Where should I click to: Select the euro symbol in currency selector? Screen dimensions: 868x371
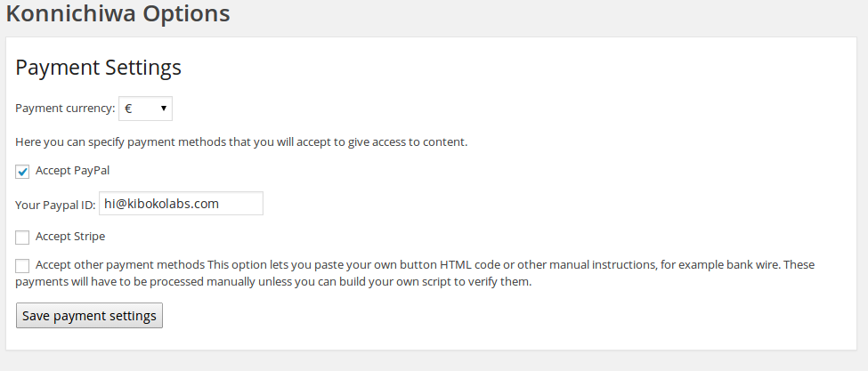pos(129,109)
